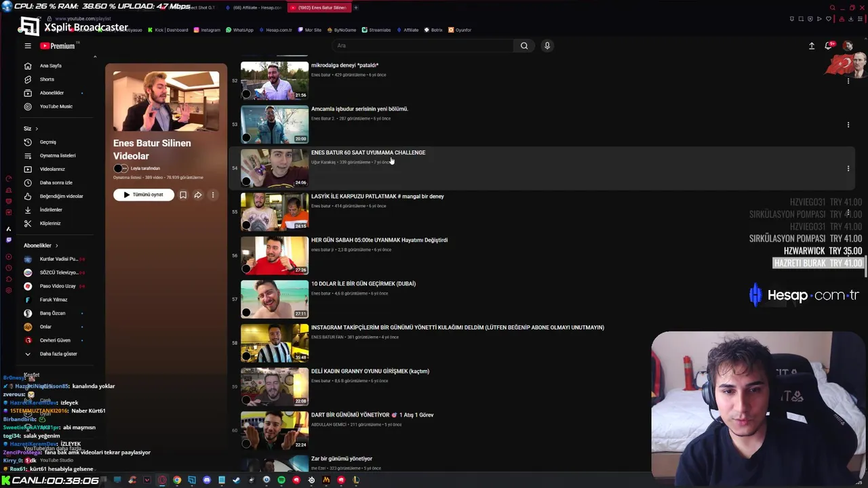Open ENES BATUR 60 SAAT UYUMAMA CHALLENGE
The width and height of the screenshot is (868, 488).
point(368,152)
